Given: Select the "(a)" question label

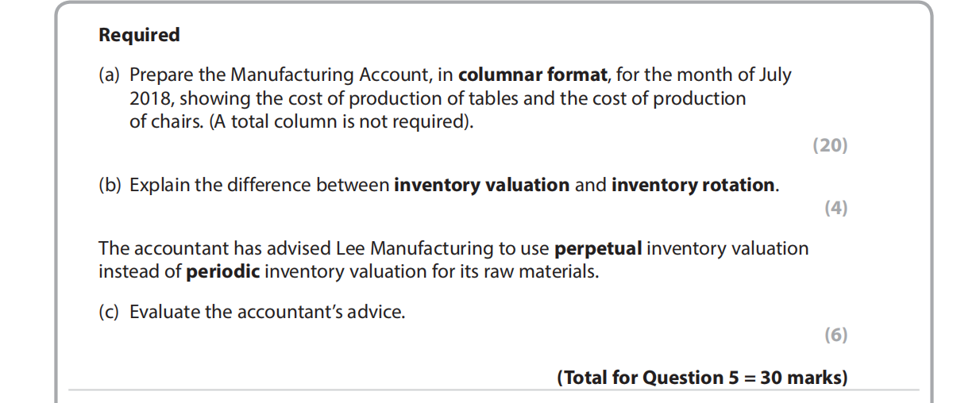Looking at the screenshot, I should pyautogui.click(x=109, y=75).
